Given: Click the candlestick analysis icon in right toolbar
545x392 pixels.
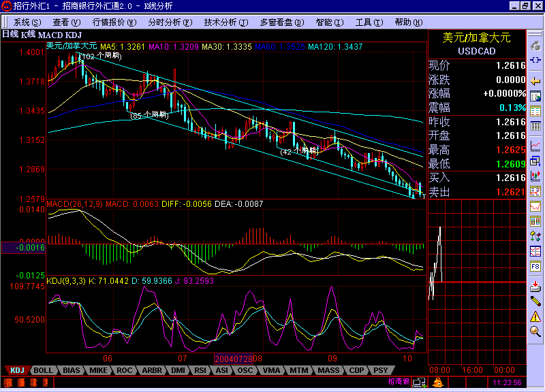Looking at the screenshot, I should point(535,177).
